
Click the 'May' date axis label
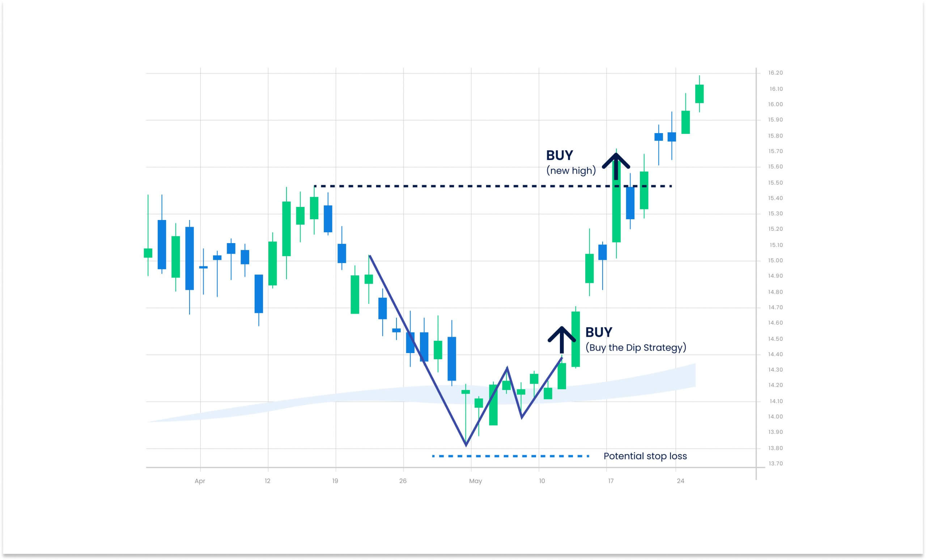[475, 481]
